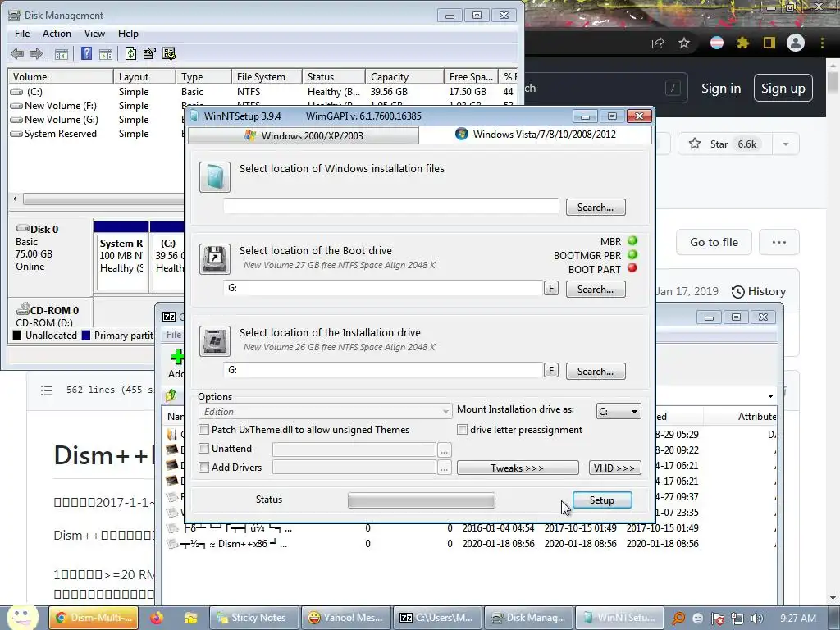Click the outline list icon beside 562 lines

pos(47,390)
